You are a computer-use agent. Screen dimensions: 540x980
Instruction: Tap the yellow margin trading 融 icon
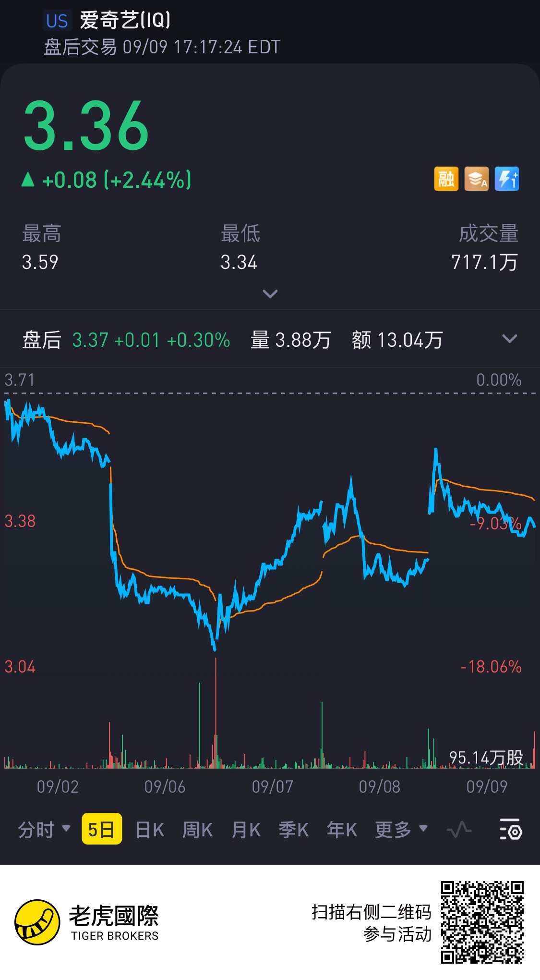coord(446,179)
